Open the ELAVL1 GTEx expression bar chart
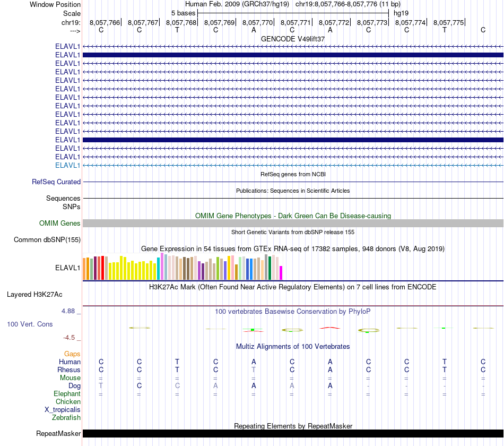This screenshot has height=446, width=504. point(183,267)
